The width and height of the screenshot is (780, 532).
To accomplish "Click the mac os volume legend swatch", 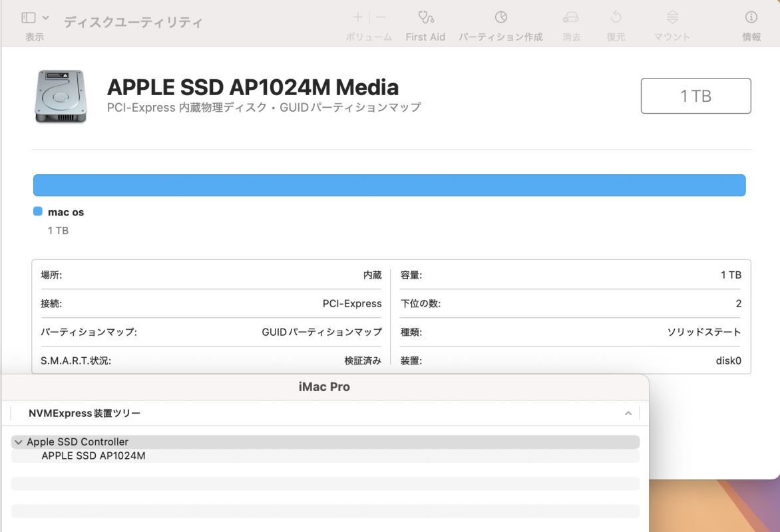I will [37, 211].
